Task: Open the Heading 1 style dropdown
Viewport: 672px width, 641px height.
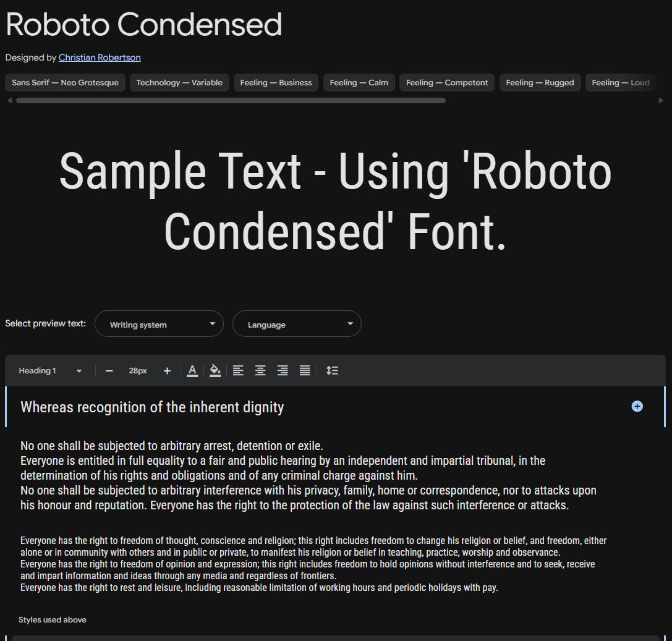Action: [50, 371]
